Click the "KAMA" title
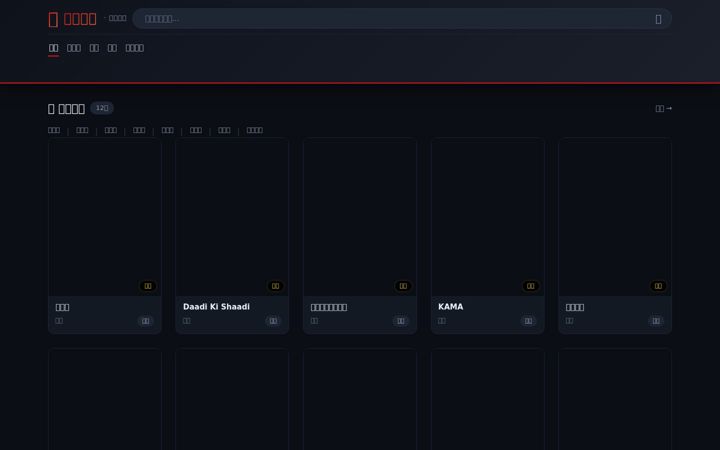This screenshot has width=720, height=450. (x=450, y=307)
